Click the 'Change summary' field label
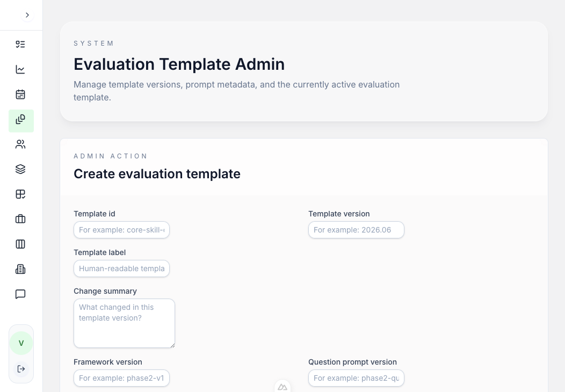565x392 pixels. (x=105, y=291)
